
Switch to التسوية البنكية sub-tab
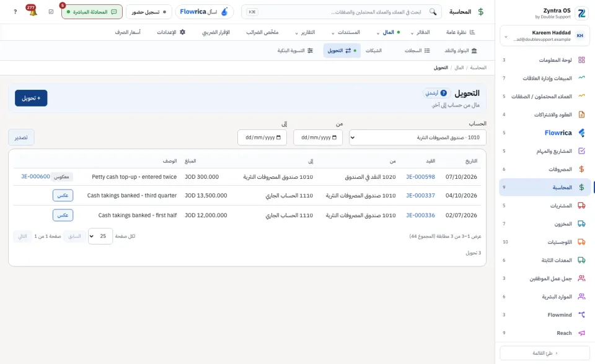pos(295,50)
